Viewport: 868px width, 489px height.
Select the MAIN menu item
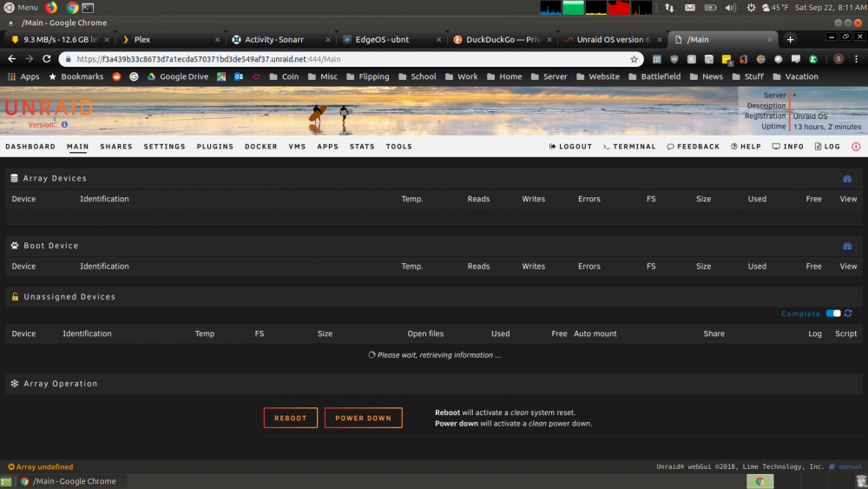(77, 147)
